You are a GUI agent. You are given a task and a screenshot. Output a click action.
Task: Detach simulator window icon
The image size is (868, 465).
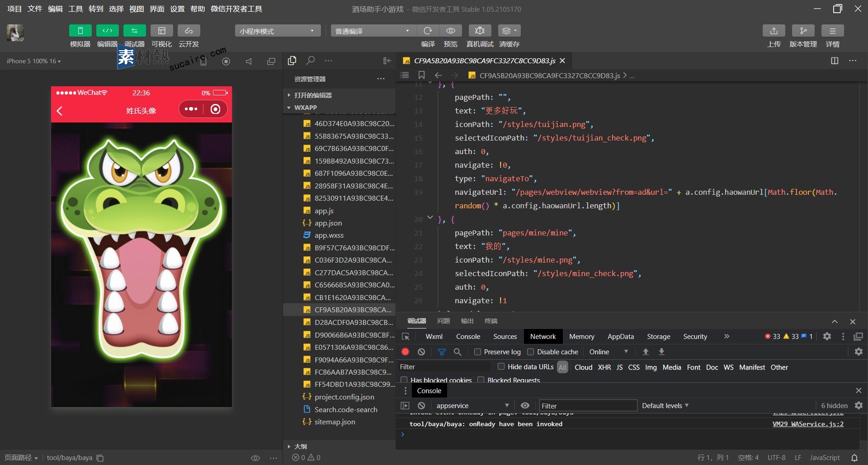271,61
